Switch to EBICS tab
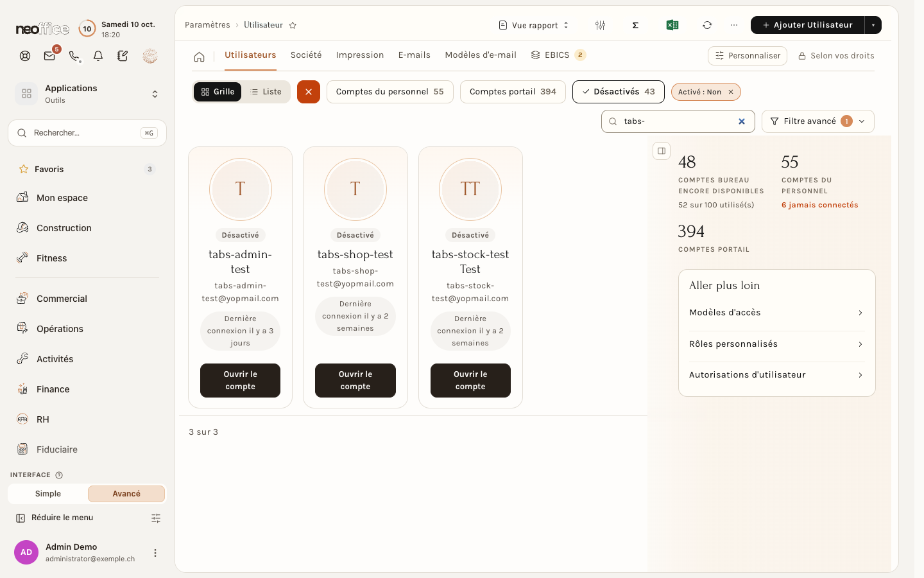 (x=558, y=55)
